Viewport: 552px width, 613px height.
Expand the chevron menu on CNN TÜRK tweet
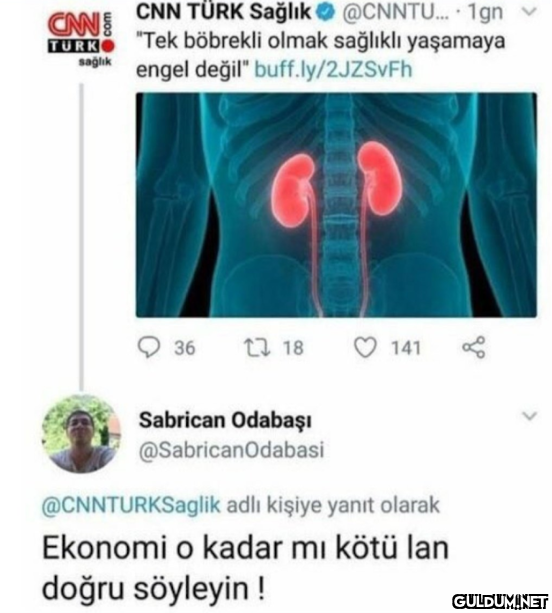(x=529, y=12)
